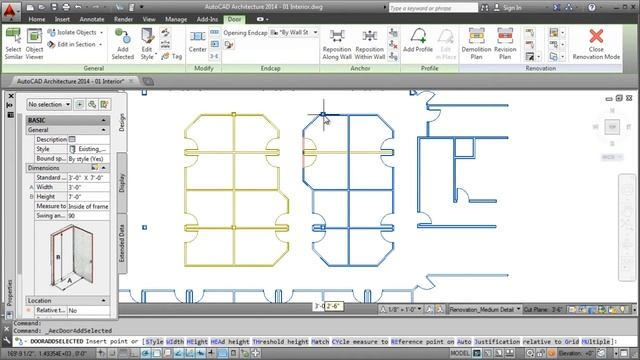
Task: Click the Width value field 3'-0"
Action: point(89,187)
